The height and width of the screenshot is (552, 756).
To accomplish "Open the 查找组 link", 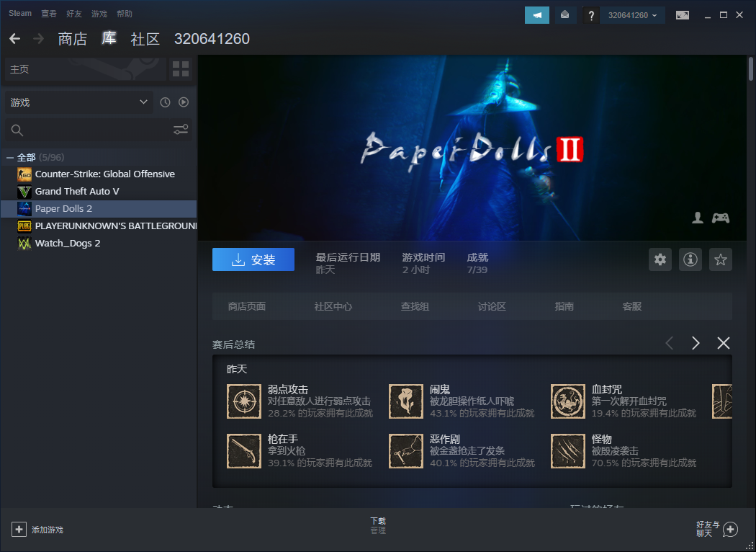I will 415,306.
